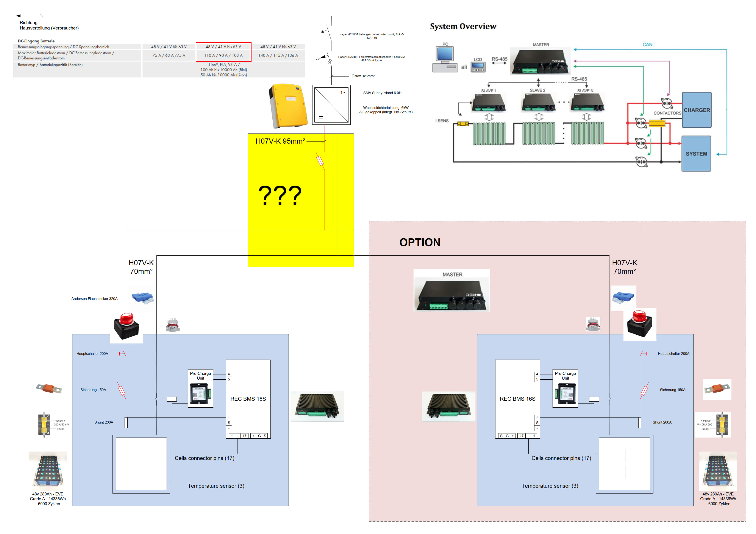Click the right battery cell symbol box
The height and width of the screenshot is (534, 756).
pyautogui.click(x=624, y=464)
